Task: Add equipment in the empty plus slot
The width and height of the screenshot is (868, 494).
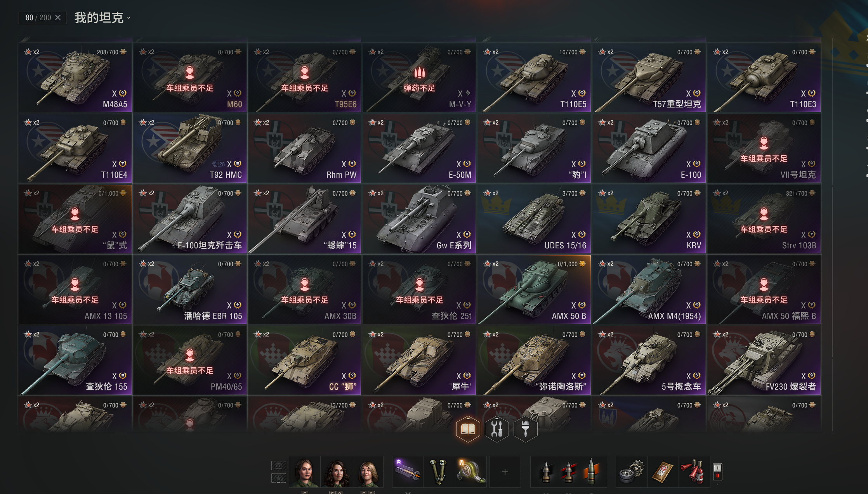Action: pyautogui.click(x=505, y=472)
